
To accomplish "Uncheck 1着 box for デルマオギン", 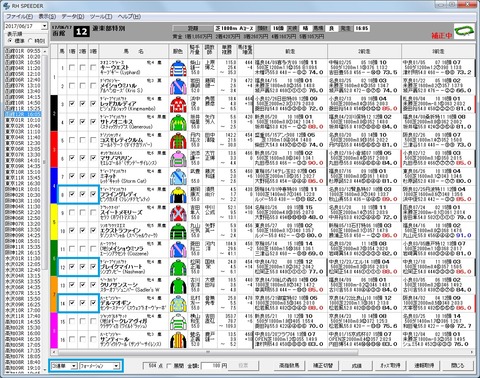I will tap(72, 303).
